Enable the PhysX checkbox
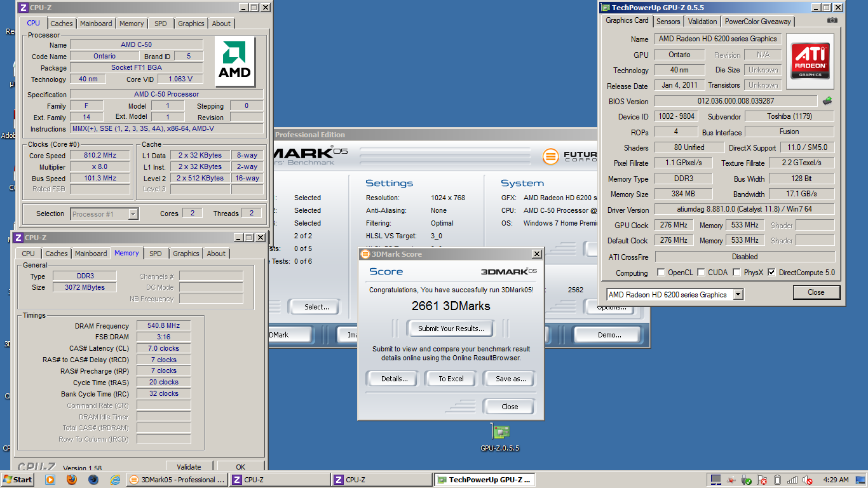 (736, 273)
